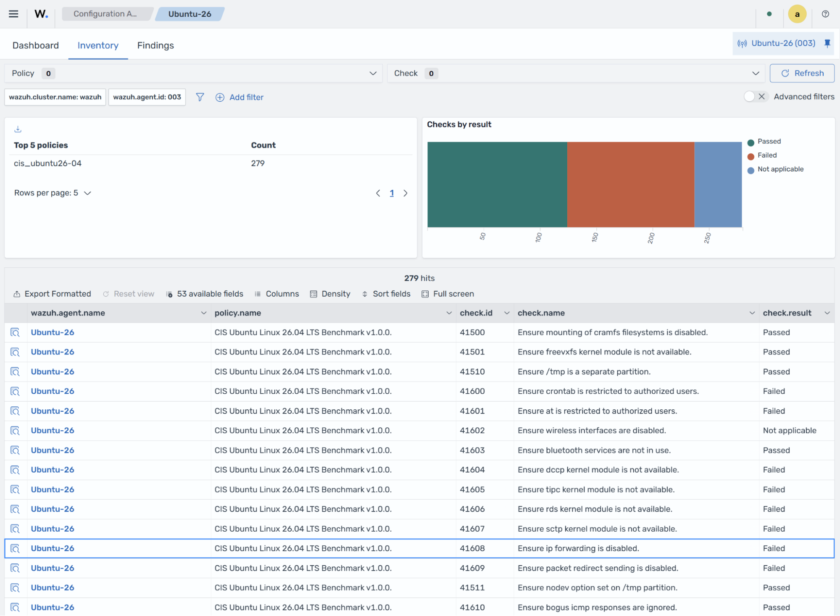Open Rows per page selector
The image size is (840, 616).
(53, 193)
